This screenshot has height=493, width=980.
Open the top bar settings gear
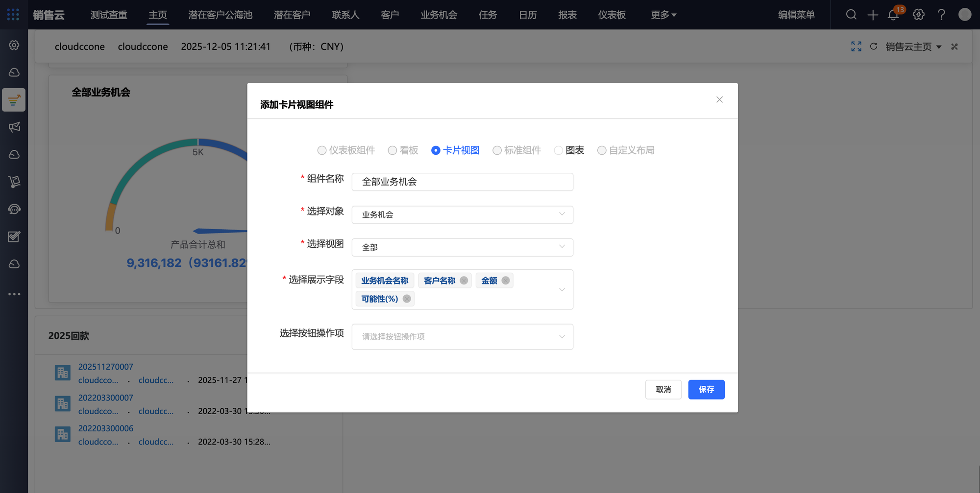[x=919, y=15]
